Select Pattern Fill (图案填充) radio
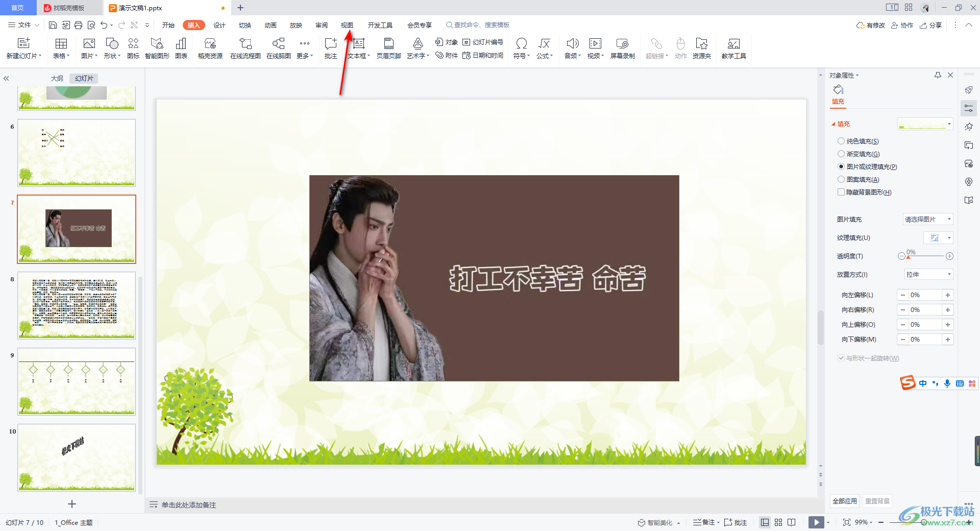Viewport: 980px width, 531px height. click(841, 179)
